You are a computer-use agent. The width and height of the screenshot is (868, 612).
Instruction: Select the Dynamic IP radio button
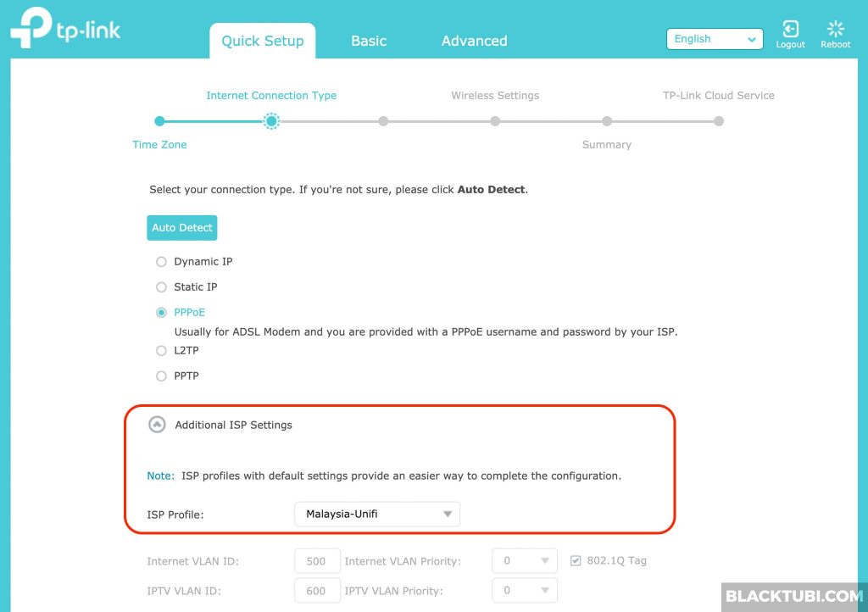[161, 262]
